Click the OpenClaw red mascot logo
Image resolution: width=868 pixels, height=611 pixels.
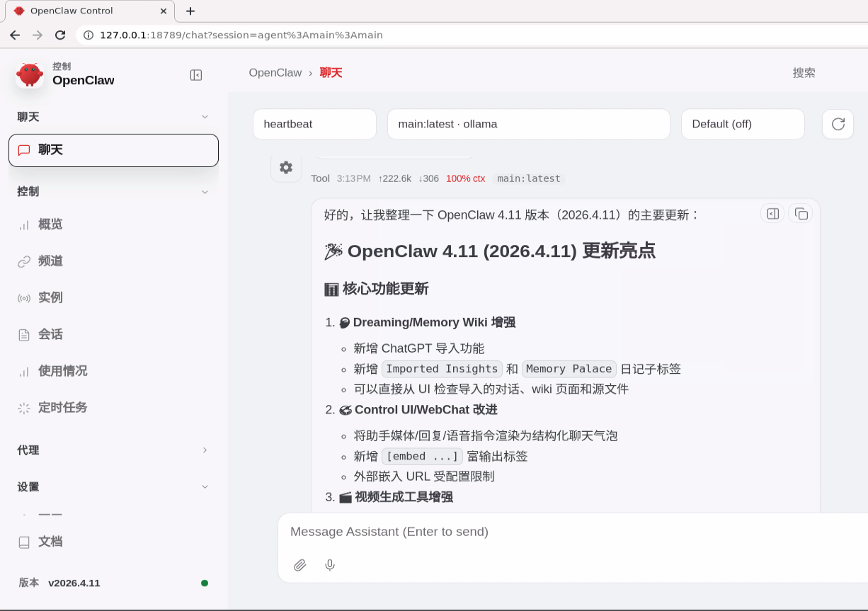pos(30,74)
